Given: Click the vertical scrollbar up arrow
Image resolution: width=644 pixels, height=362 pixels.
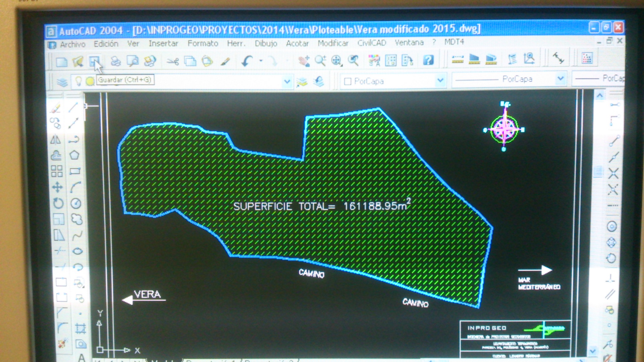Looking at the screenshot, I should 600,96.
